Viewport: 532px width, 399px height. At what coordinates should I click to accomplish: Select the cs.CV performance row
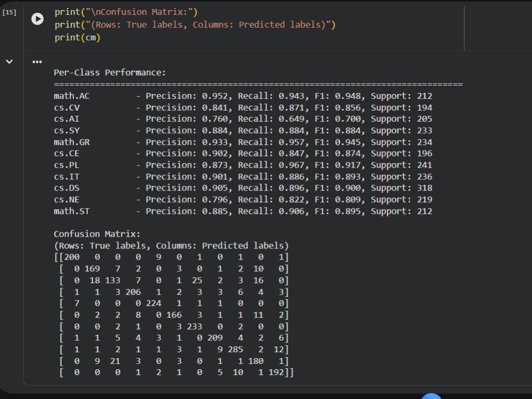point(243,107)
